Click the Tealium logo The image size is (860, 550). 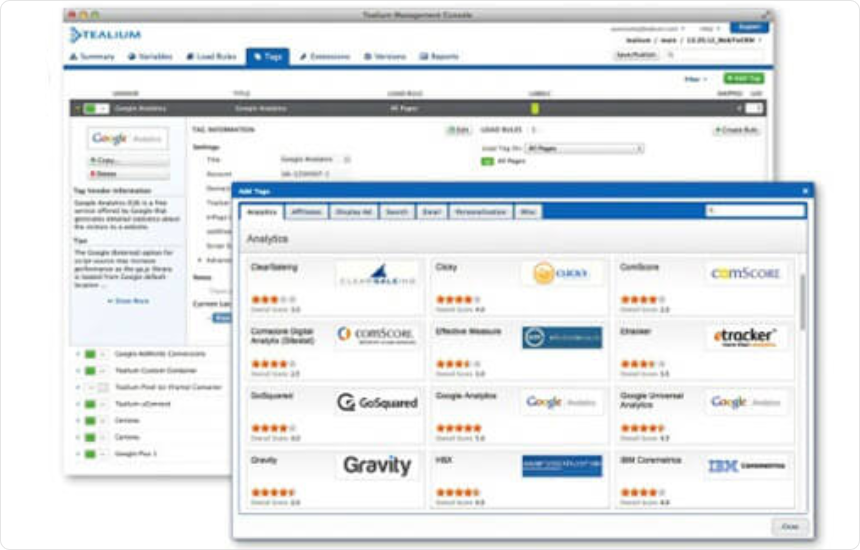[x=105, y=35]
